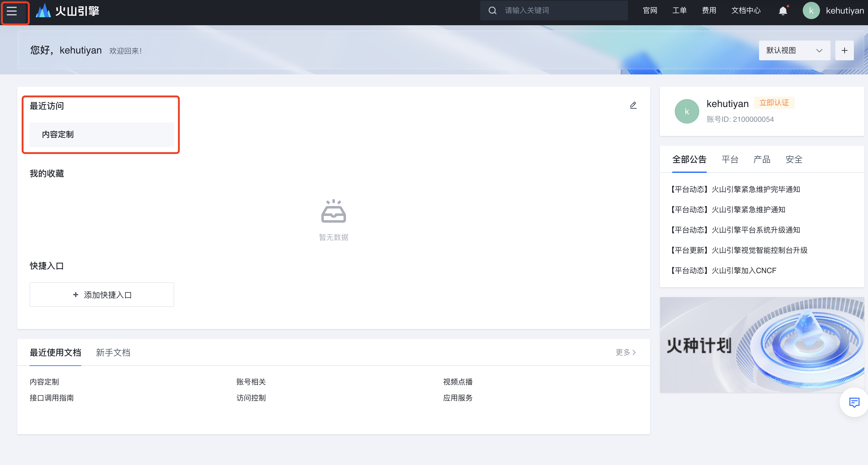This screenshot has width=868, height=465.
Task: Click the 账号ID: 2100000054 text
Action: click(740, 119)
